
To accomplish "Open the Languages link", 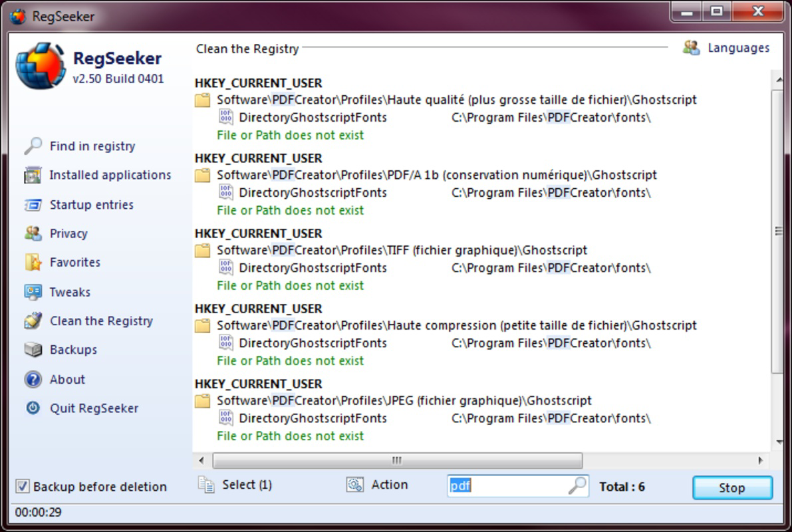I will [738, 48].
